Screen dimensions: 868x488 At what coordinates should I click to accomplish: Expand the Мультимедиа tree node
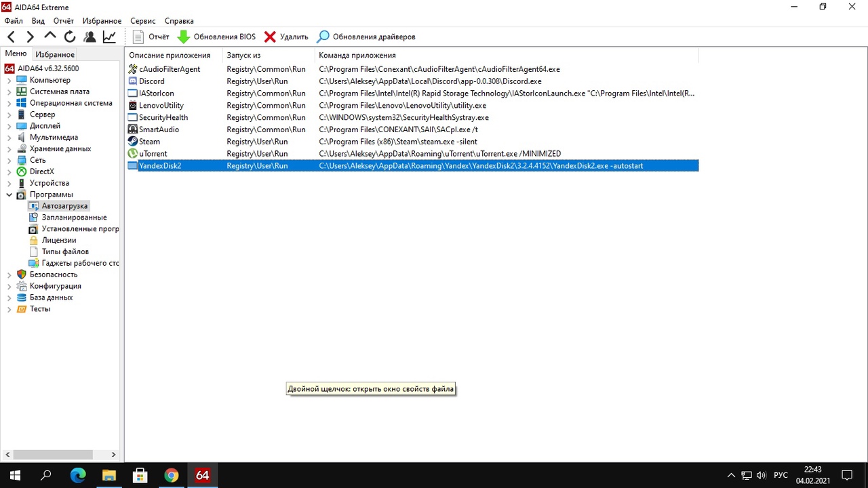9,137
